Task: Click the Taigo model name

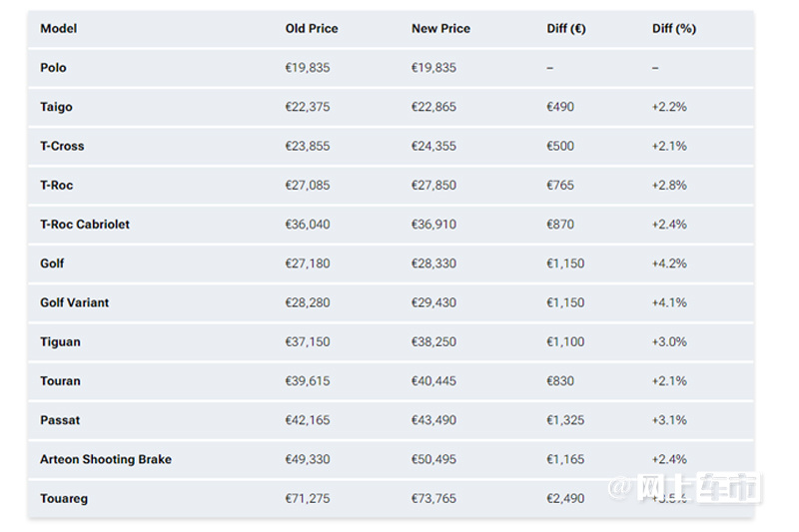Action: pos(56,107)
